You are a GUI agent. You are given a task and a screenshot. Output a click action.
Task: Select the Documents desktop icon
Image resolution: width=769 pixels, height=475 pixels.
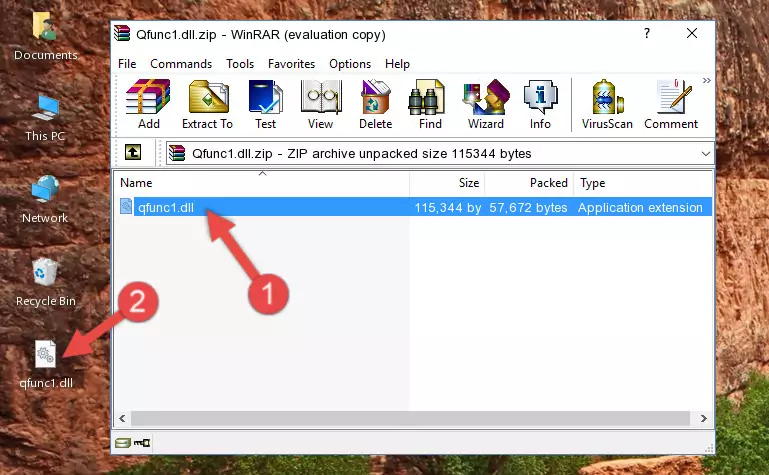click(x=46, y=37)
